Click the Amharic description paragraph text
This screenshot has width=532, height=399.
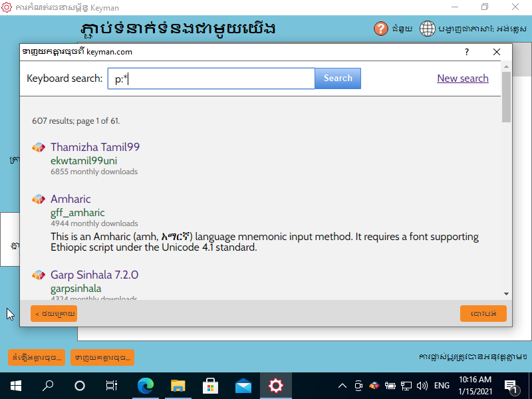(265, 242)
